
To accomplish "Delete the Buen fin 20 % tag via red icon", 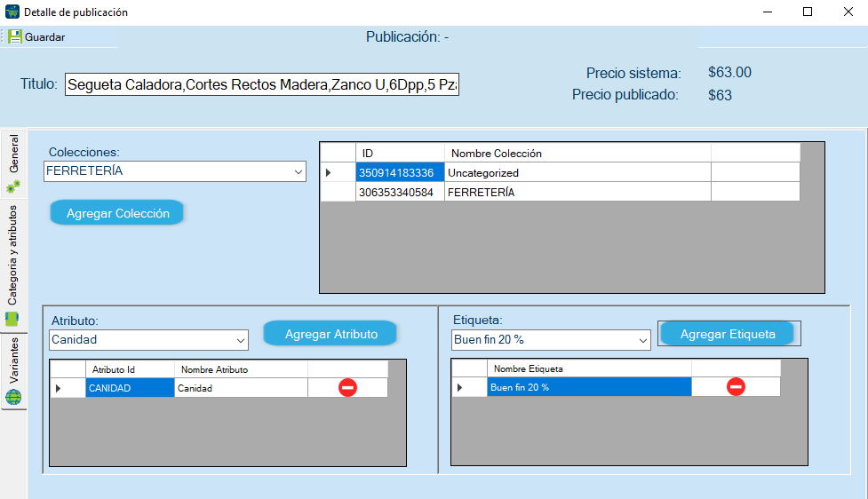I will [736, 387].
